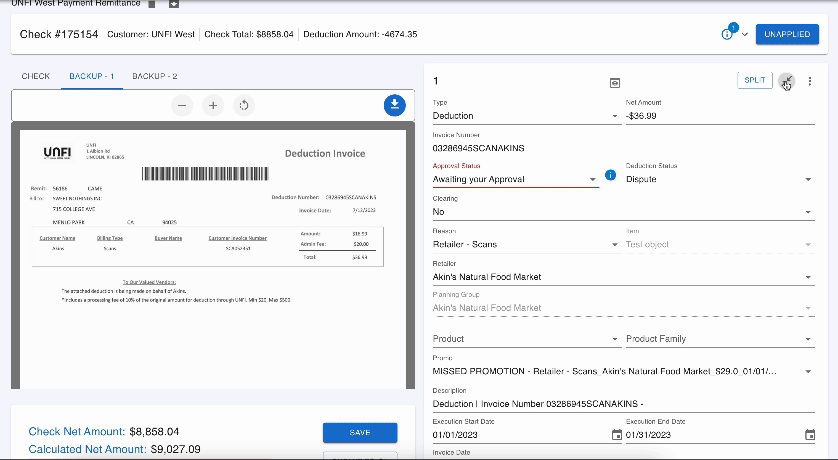Click the Description text field
This screenshot has width=838, height=460.
[623, 404]
